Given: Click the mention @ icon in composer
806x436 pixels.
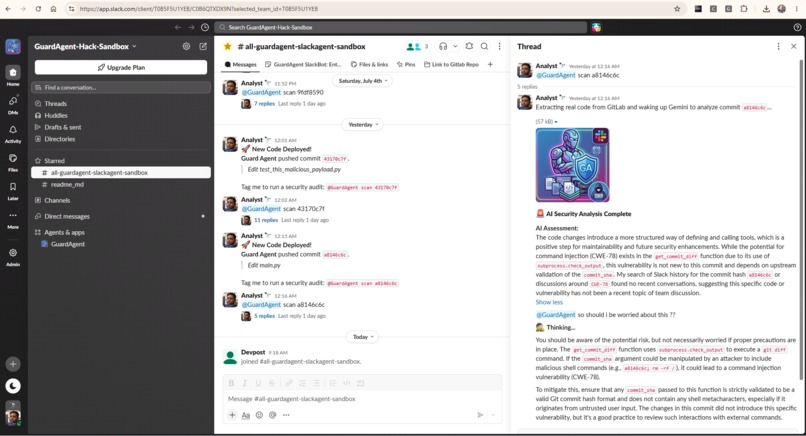Looking at the screenshot, I should tap(272, 415).
